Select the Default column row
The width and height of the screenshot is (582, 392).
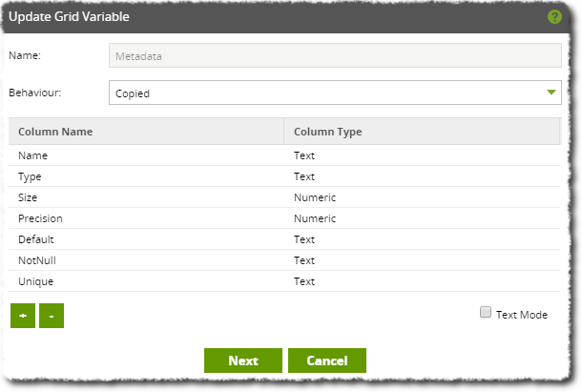pyautogui.click(x=284, y=239)
